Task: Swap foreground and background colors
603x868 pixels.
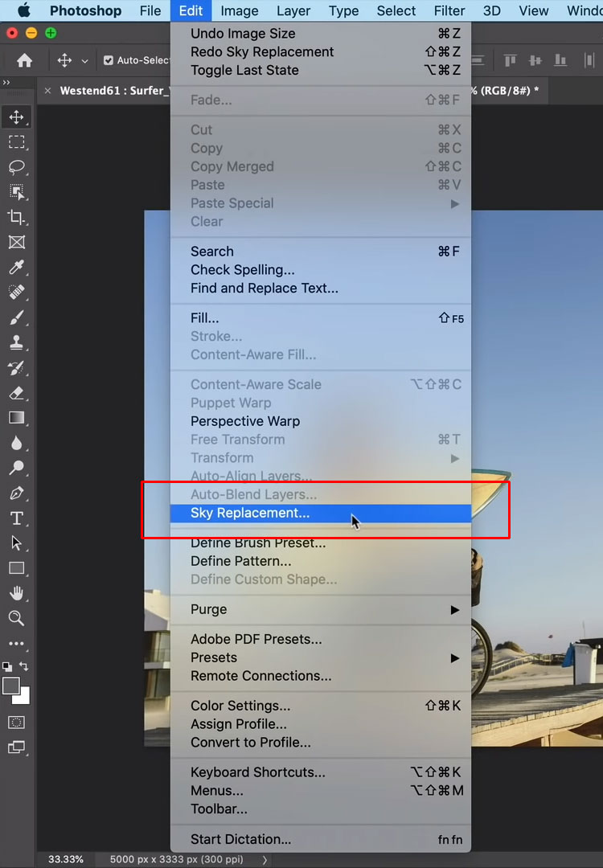Action: (x=24, y=666)
